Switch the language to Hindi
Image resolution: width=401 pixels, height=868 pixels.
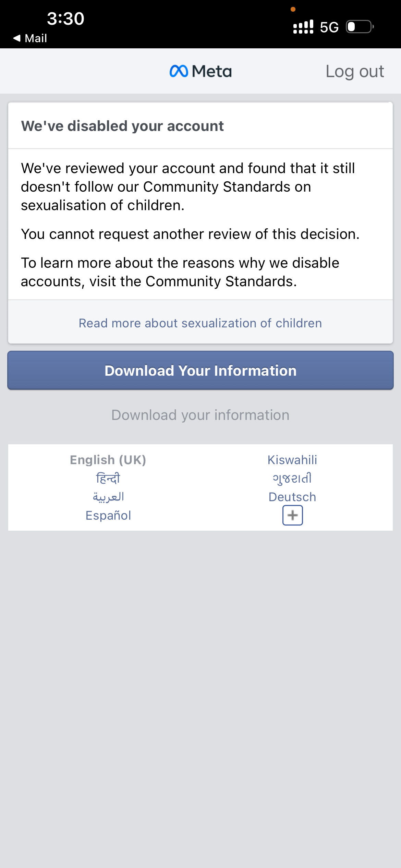(108, 478)
